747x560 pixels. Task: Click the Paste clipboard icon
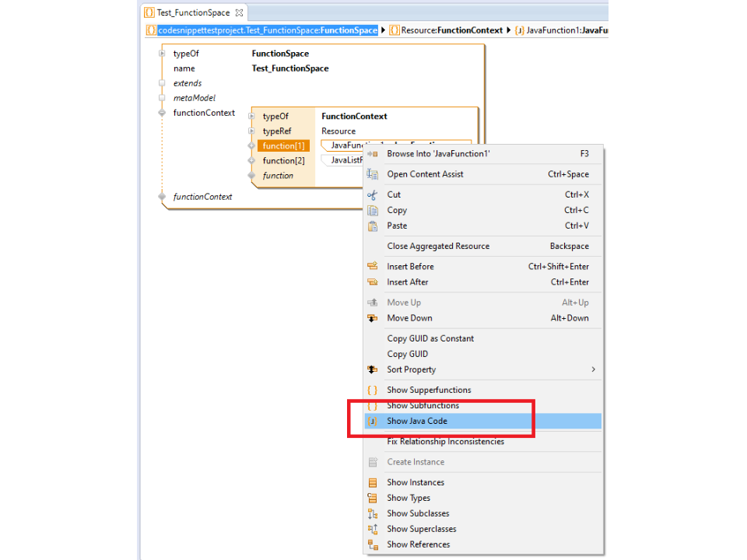(372, 226)
